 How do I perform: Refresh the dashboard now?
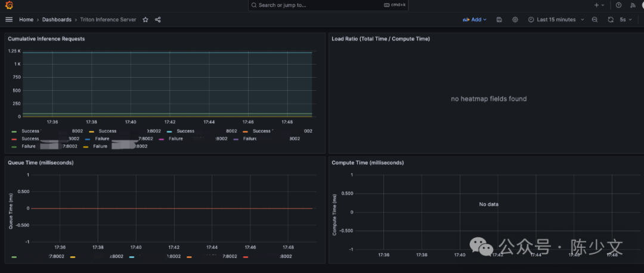(611, 19)
